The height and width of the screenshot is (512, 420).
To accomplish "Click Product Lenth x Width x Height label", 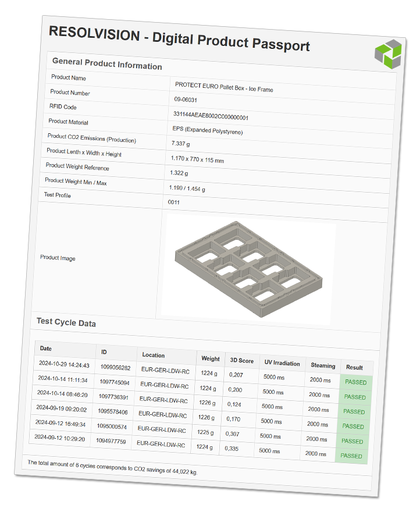I will [84, 152].
